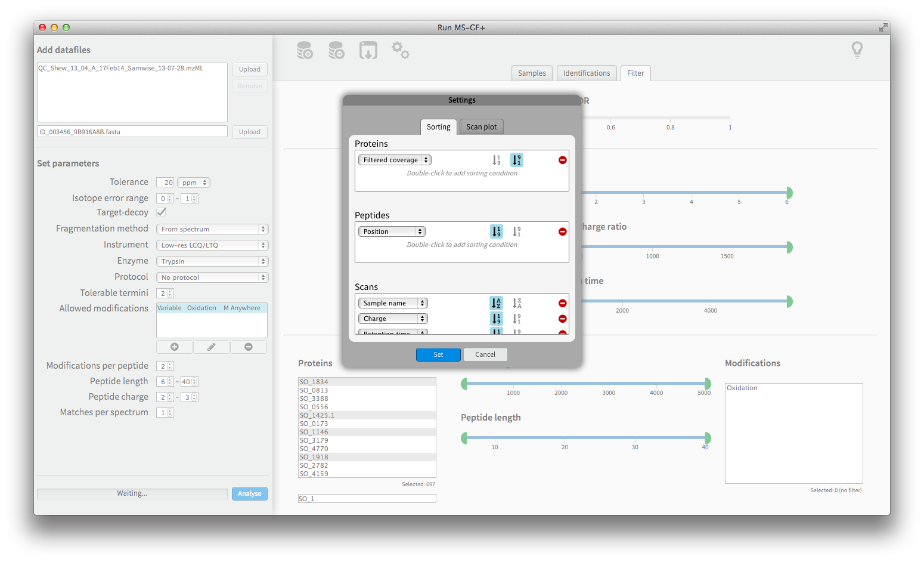
Task: Edit the modification with the pencil button
Action: tap(211, 347)
